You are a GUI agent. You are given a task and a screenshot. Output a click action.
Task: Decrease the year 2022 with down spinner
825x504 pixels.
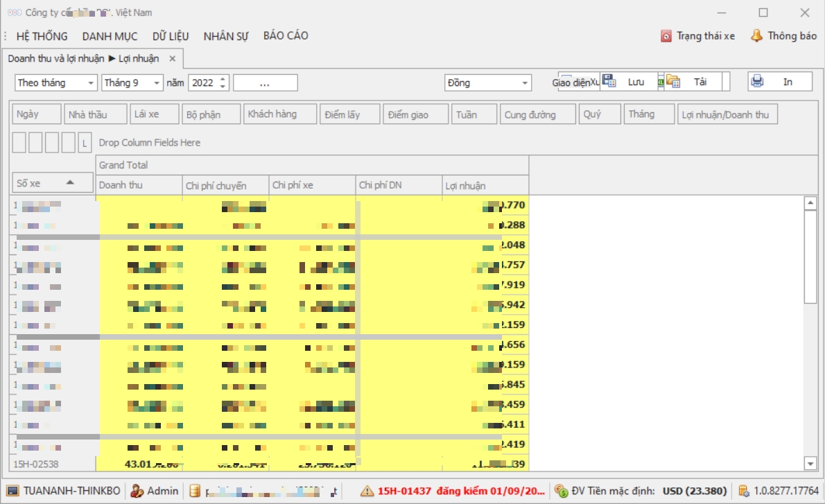[x=223, y=86]
